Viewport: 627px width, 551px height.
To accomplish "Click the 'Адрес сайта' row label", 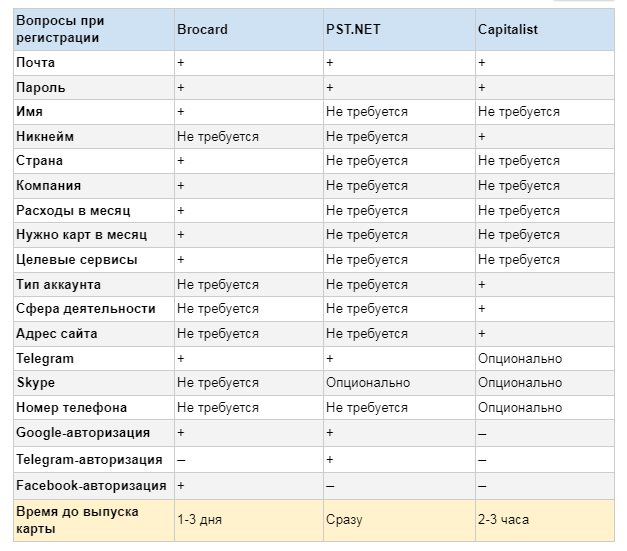I will click(57, 334).
